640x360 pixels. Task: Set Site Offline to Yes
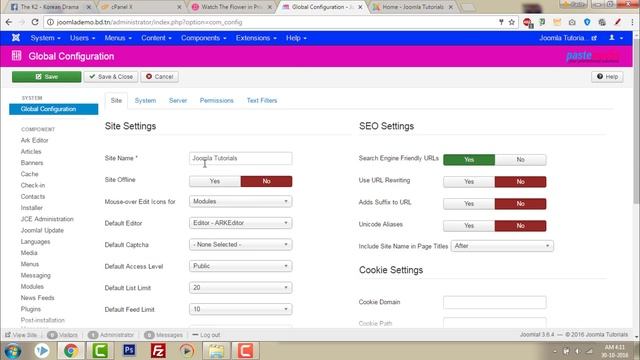pyautogui.click(x=215, y=181)
